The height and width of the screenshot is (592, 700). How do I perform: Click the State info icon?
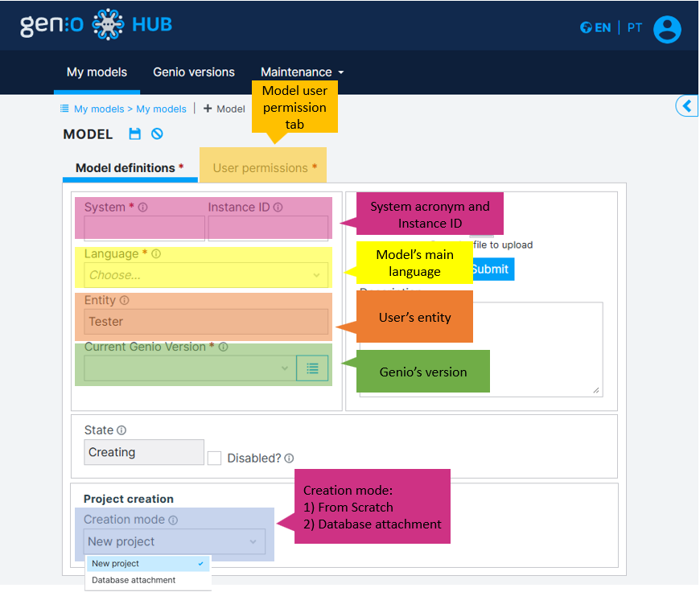point(121,430)
